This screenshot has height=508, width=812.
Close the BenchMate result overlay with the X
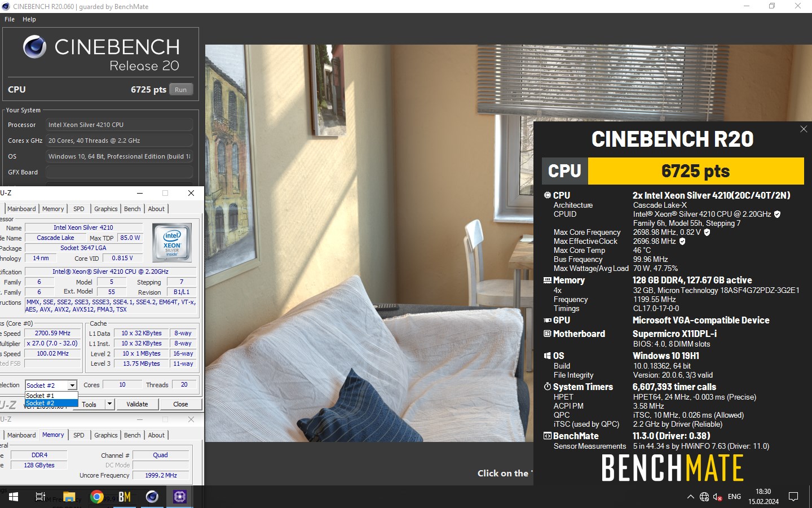point(804,129)
